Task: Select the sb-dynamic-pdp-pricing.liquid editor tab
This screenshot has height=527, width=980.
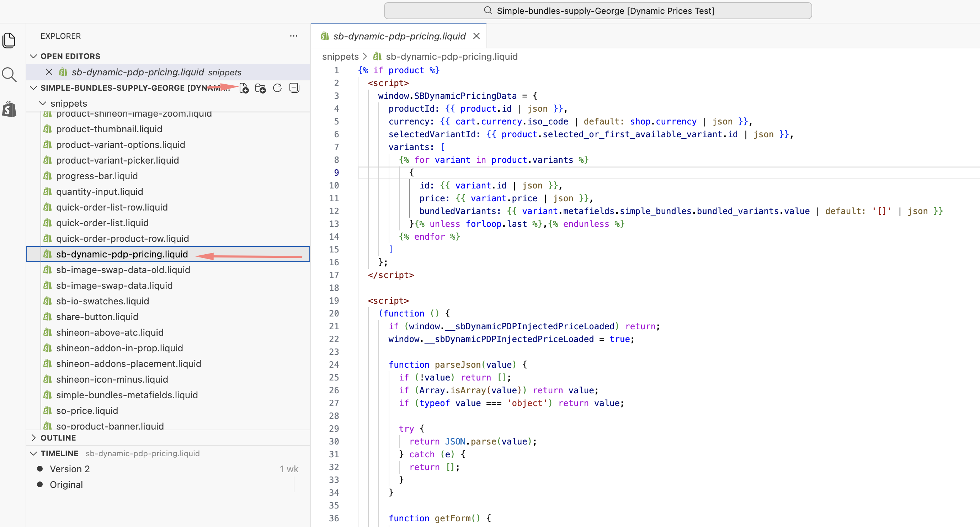Action: (x=399, y=36)
